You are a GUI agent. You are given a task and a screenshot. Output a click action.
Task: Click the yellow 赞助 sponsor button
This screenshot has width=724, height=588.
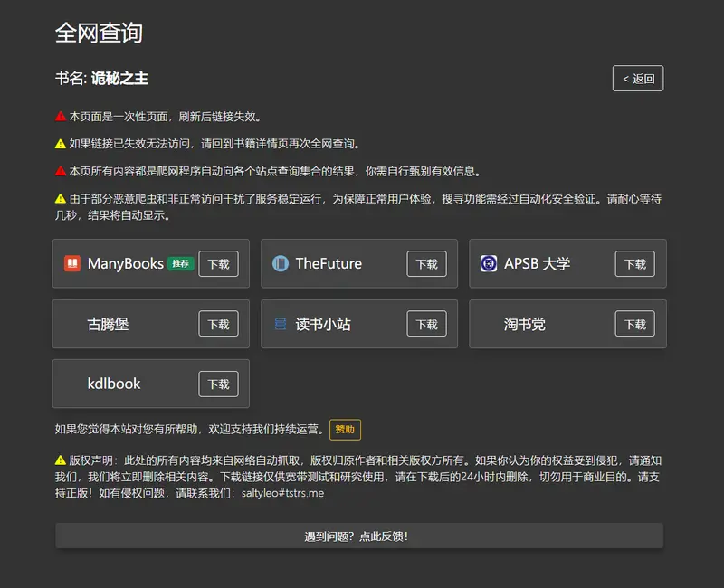click(345, 429)
